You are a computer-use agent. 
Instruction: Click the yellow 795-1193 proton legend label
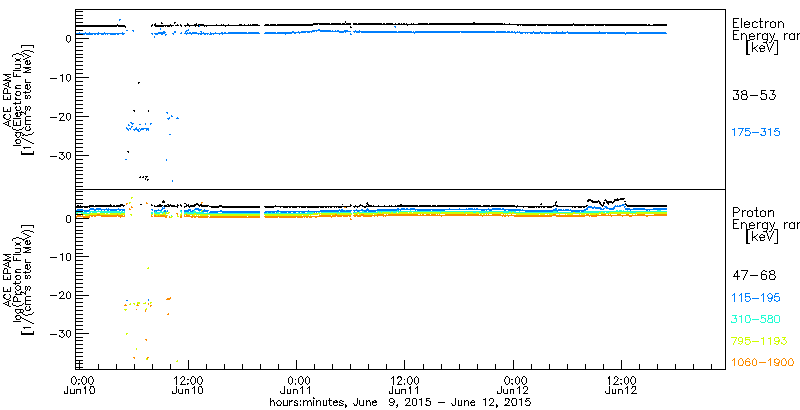coord(760,341)
